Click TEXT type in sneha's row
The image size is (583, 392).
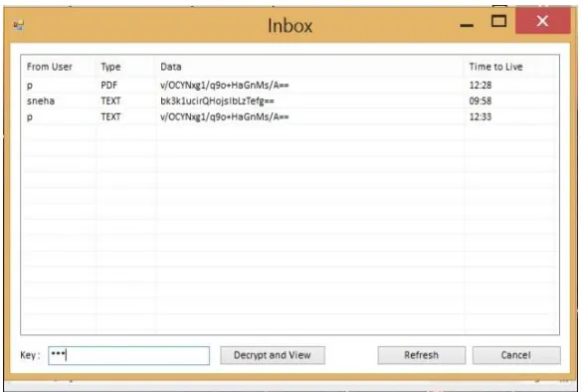pyautogui.click(x=110, y=100)
